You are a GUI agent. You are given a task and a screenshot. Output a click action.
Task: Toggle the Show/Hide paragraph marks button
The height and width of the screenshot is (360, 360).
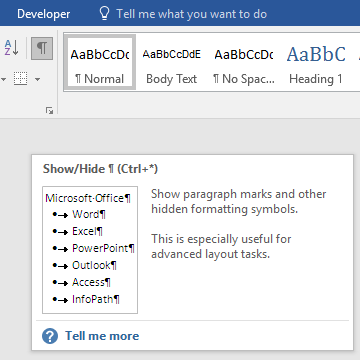[42, 49]
